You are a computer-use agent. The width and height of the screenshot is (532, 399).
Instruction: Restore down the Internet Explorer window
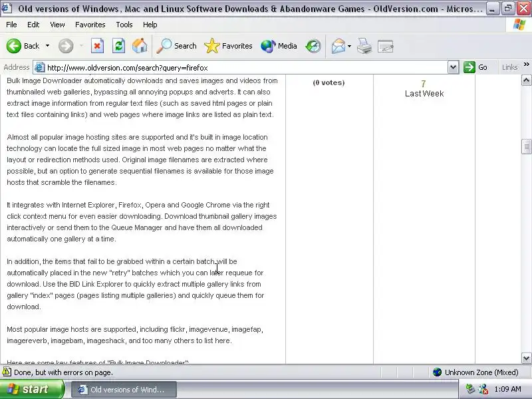point(507,9)
